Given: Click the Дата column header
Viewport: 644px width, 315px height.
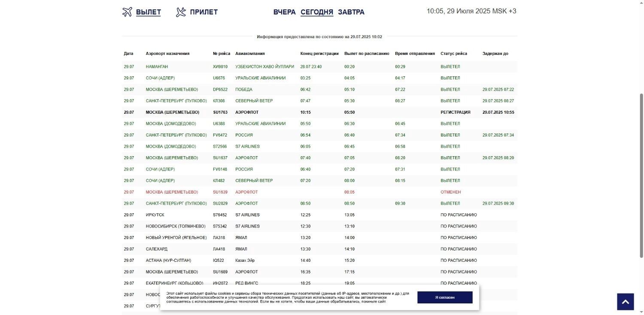Looking at the screenshot, I should coord(129,54).
